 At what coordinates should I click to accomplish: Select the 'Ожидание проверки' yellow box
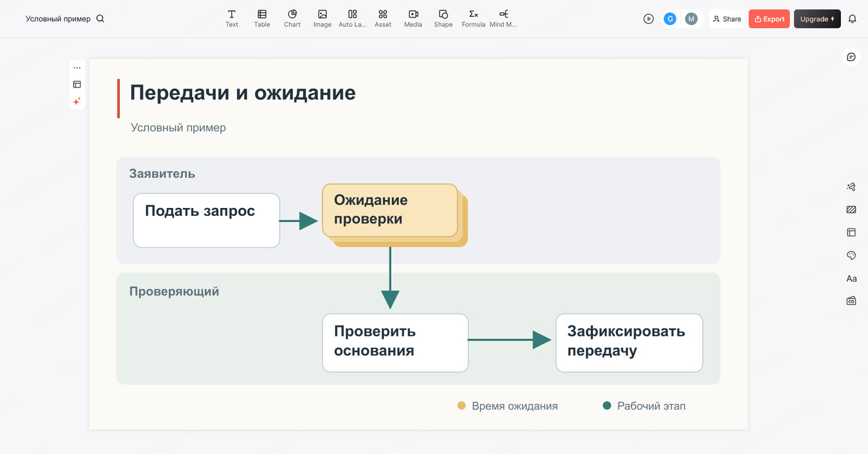pos(390,210)
